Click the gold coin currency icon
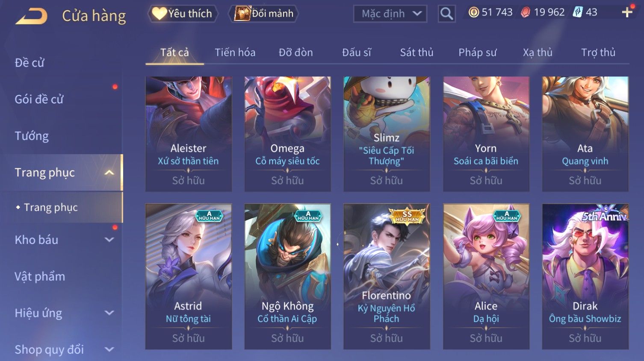 (473, 12)
